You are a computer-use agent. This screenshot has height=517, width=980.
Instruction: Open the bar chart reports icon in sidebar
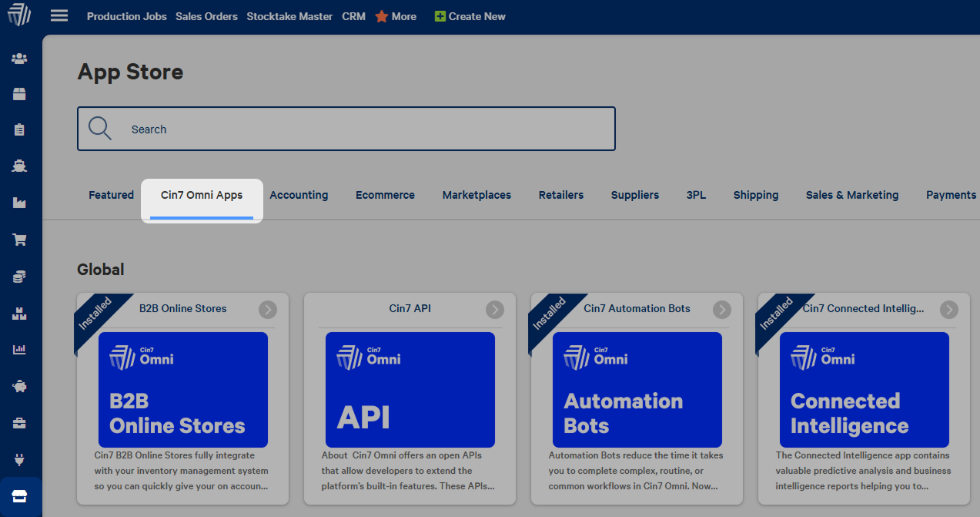click(20, 349)
